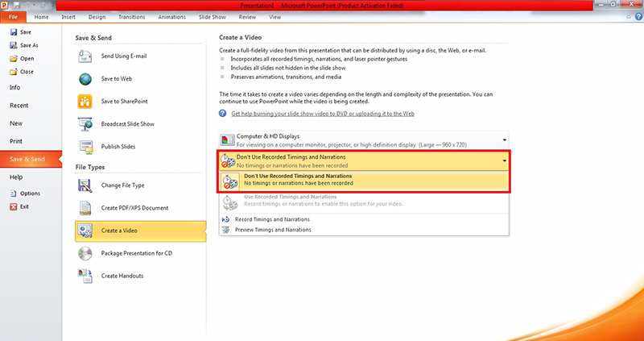644x341 pixels.
Task: Click the Save icon in backstage menu
Action: [x=14, y=32]
